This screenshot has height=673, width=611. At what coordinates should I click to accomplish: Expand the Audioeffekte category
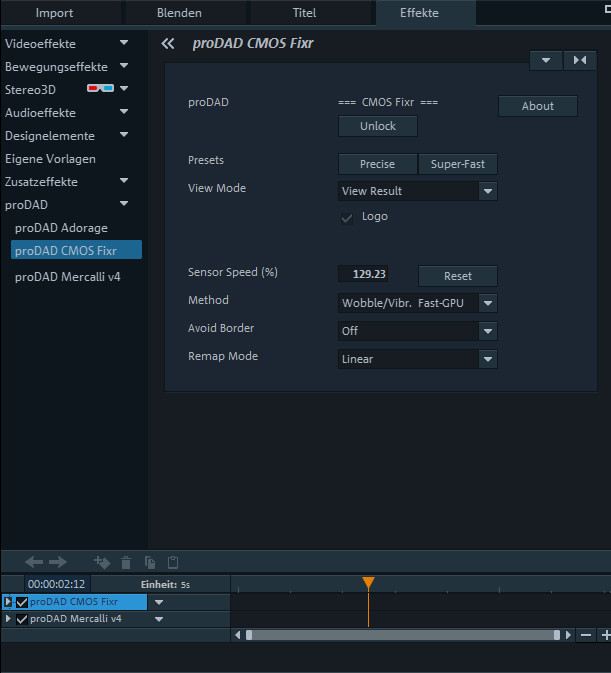pos(124,112)
